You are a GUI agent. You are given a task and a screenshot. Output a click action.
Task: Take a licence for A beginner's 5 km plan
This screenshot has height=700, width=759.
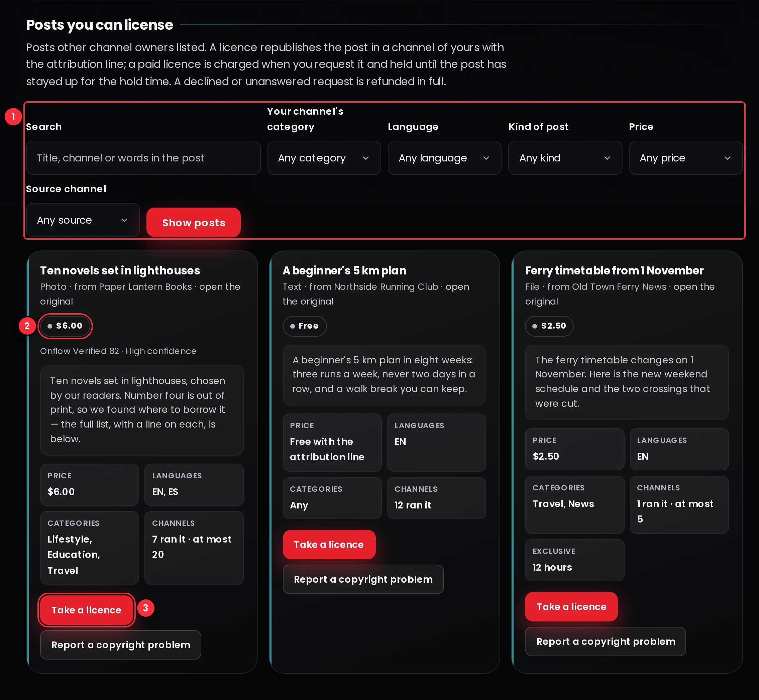point(329,544)
